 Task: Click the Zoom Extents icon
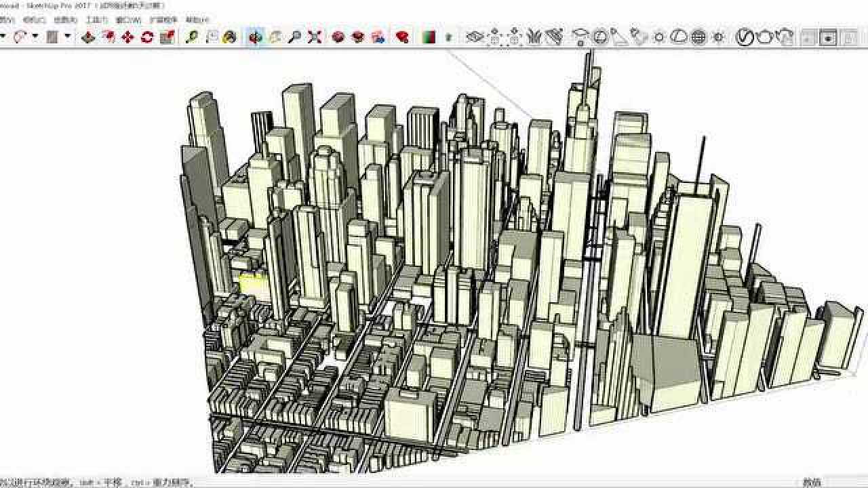pyautogui.click(x=313, y=37)
